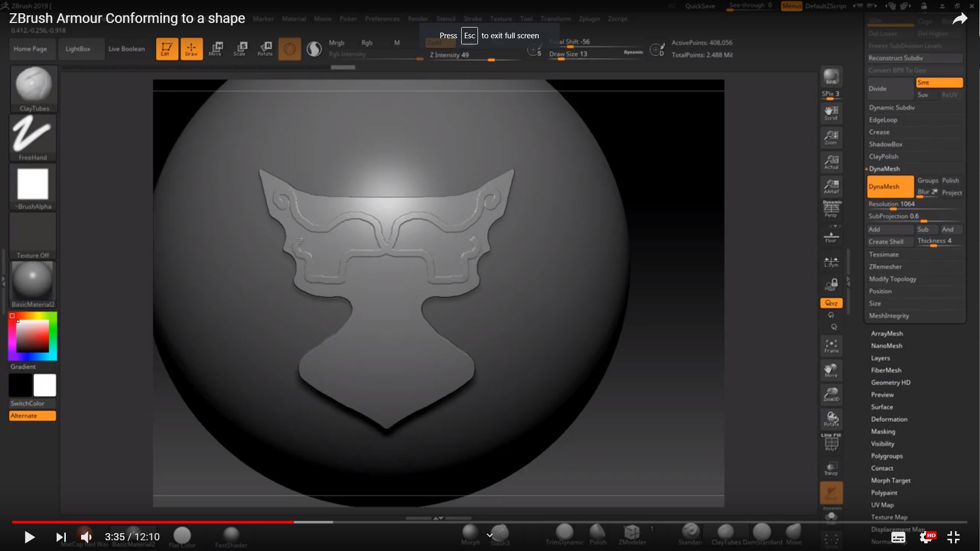Click the orange sphere sculpt icon
Screen dimensions: 980x551
pos(289,49)
